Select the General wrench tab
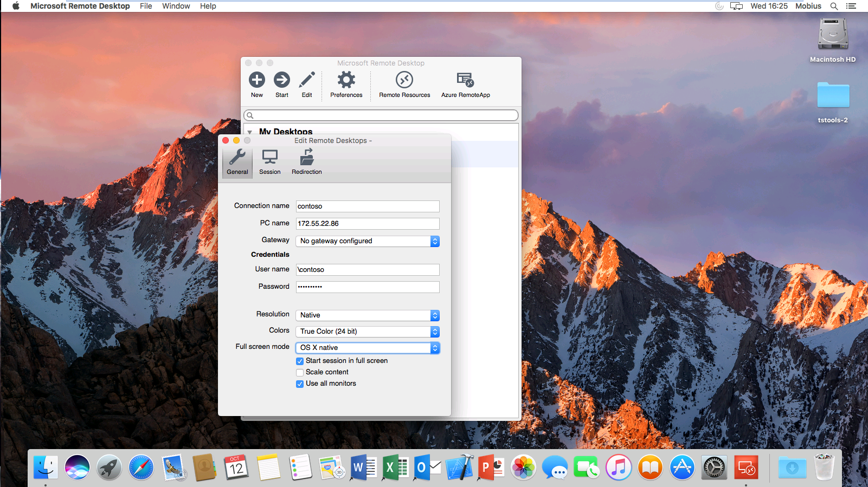Viewport: 868px width, 487px height. pos(237,162)
